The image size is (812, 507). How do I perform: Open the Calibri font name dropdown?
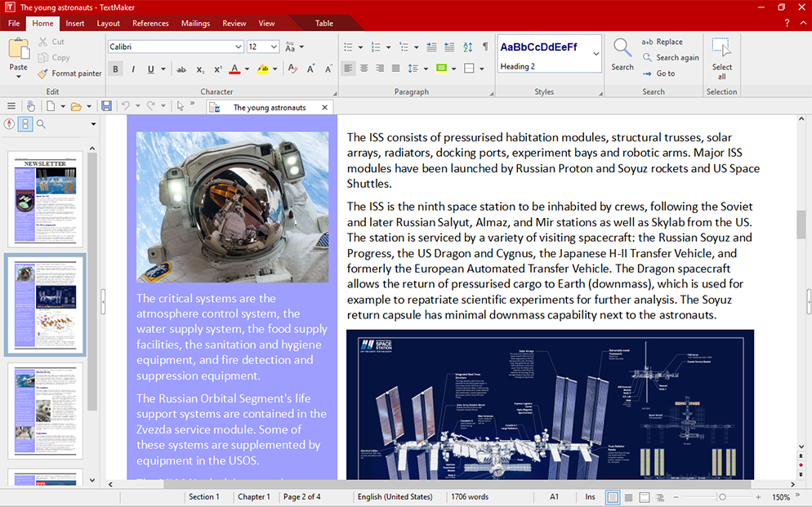coord(238,47)
